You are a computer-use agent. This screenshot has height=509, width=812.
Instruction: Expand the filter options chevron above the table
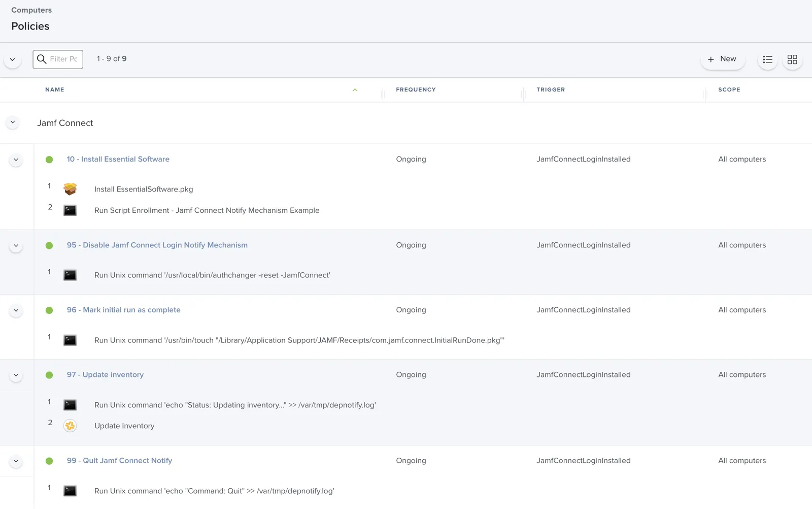tap(12, 59)
